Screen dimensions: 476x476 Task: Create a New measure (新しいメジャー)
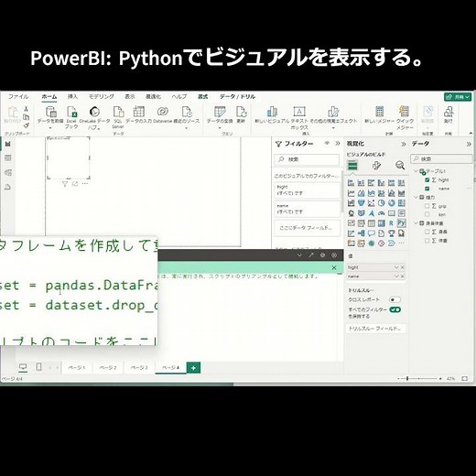(379, 112)
